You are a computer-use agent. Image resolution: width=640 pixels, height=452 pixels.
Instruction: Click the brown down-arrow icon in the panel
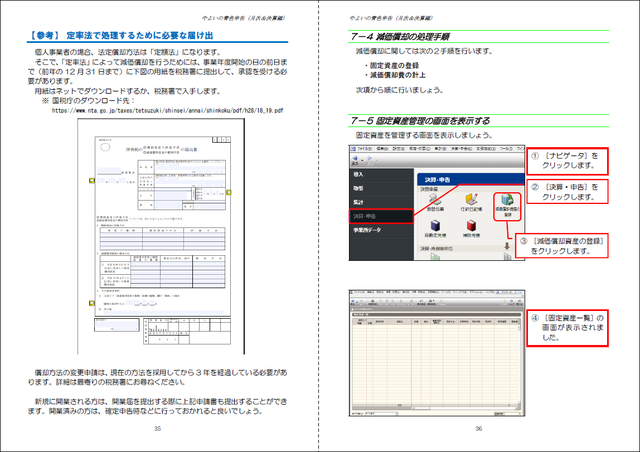(x=507, y=246)
